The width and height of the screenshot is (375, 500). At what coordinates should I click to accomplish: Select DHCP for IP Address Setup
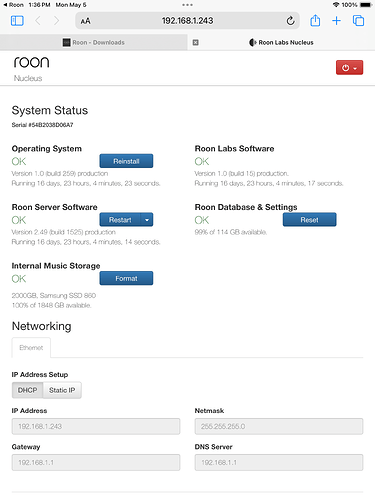(x=27, y=390)
